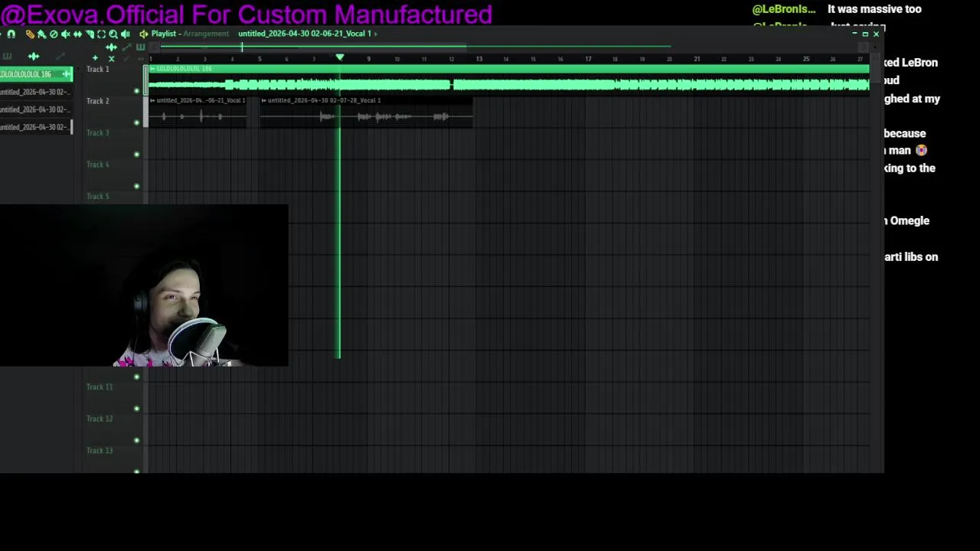Open clip menu arrow of 06-21_Vocal 1 clip

pyautogui.click(x=152, y=100)
